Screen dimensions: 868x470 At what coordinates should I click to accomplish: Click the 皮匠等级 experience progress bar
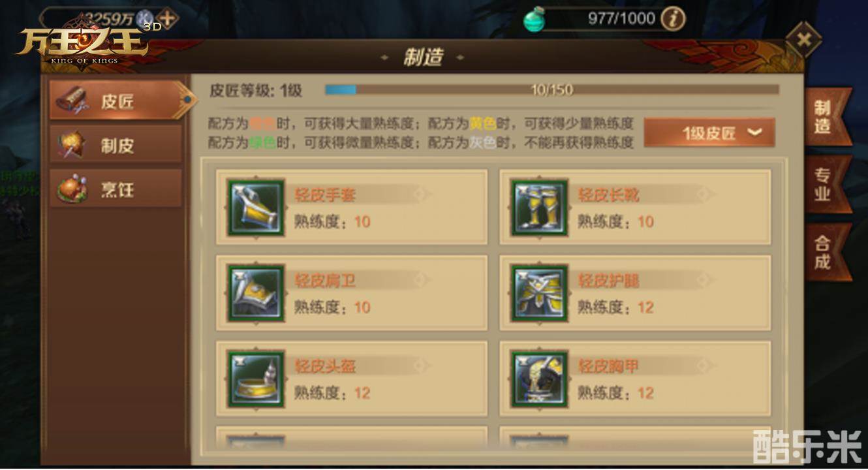point(552,90)
